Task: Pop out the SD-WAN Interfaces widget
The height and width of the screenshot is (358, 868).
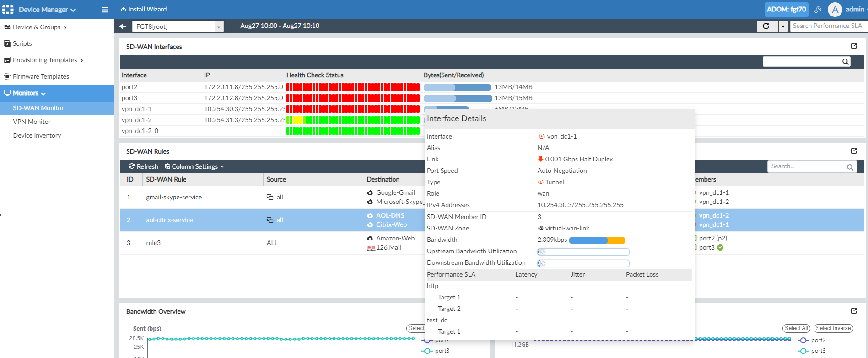Action: coord(853,46)
